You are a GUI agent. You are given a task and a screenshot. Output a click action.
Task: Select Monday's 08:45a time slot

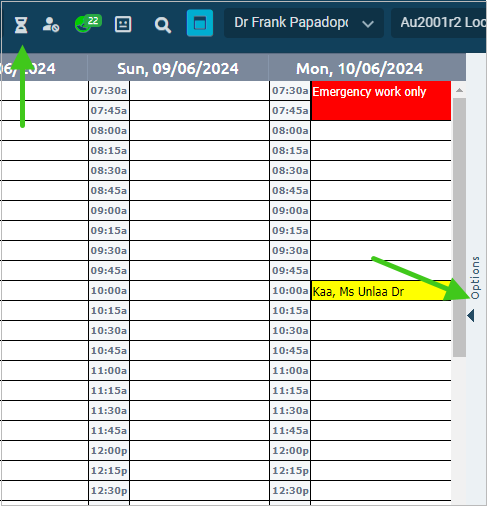[x=381, y=191]
